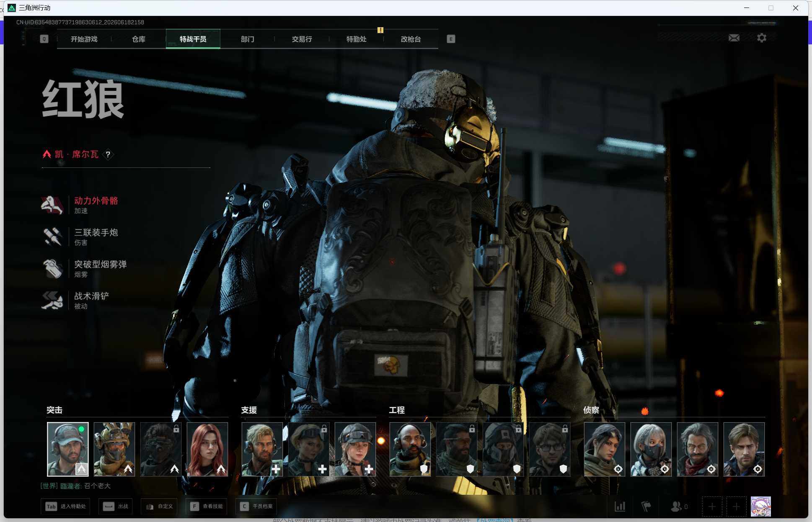Click the 凯·席尔瓦 operator name
Image resolution: width=812 pixels, height=522 pixels.
[77, 154]
